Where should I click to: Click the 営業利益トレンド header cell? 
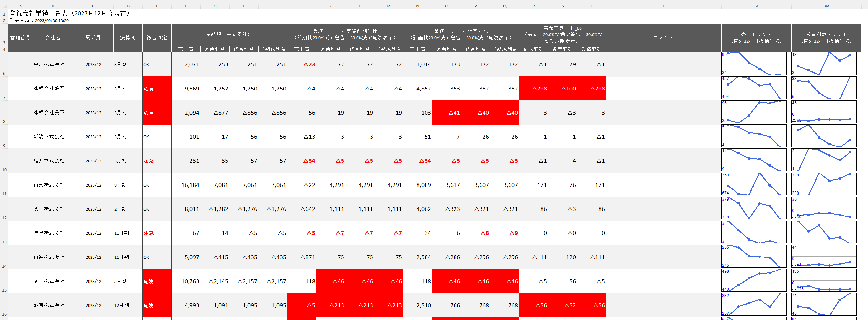826,38
